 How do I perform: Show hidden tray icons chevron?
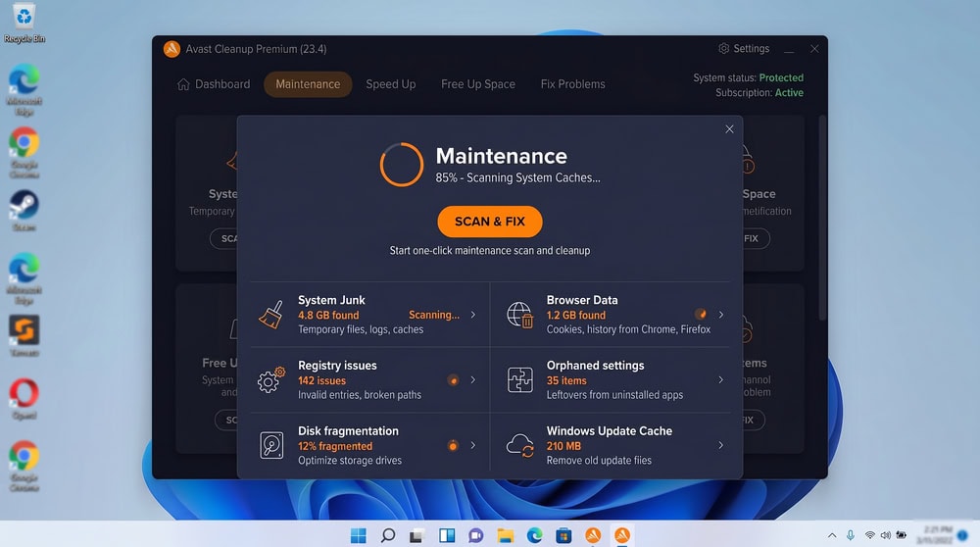pos(832,535)
